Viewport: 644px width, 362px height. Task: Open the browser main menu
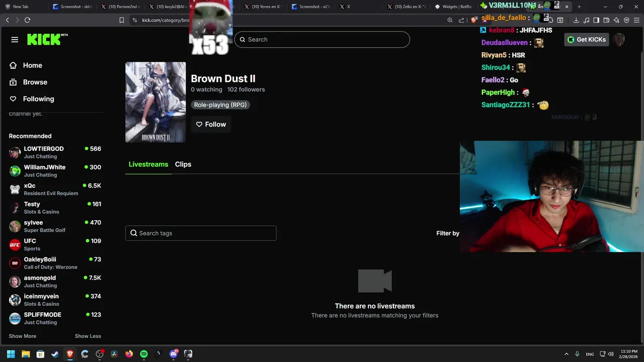click(636, 20)
